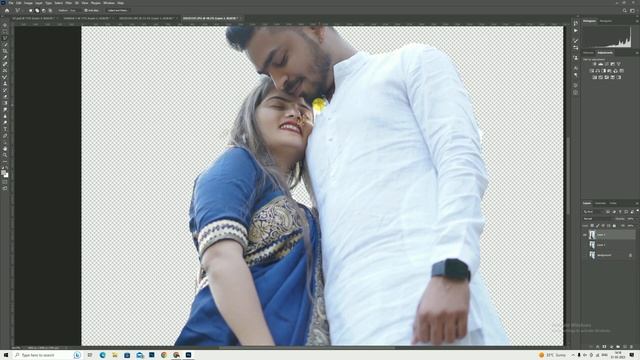Add a Curves adjustment
The image size is (640, 360).
[x=607, y=64]
